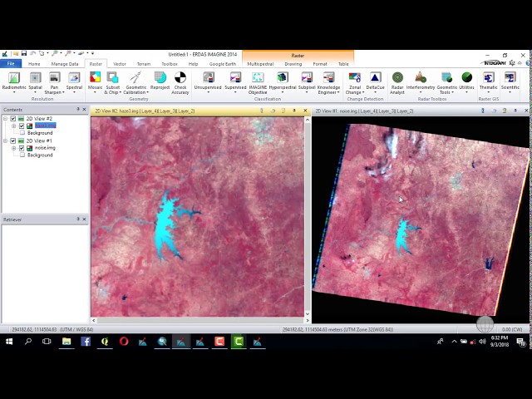The width and height of the screenshot is (532, 399).
Task: Open the Spatial resolution tools
Action: [x=35, y=77]
